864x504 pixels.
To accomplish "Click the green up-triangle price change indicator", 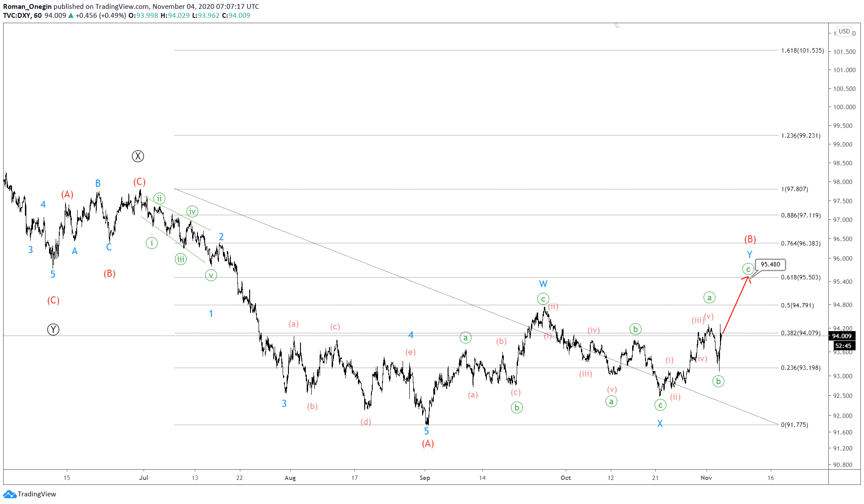I will pyautogui.click(x=70, y=15).
